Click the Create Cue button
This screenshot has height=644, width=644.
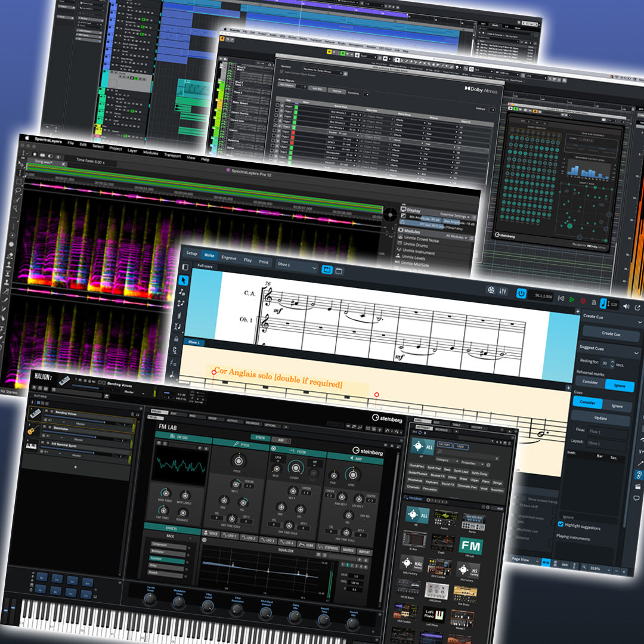(611, 333)
